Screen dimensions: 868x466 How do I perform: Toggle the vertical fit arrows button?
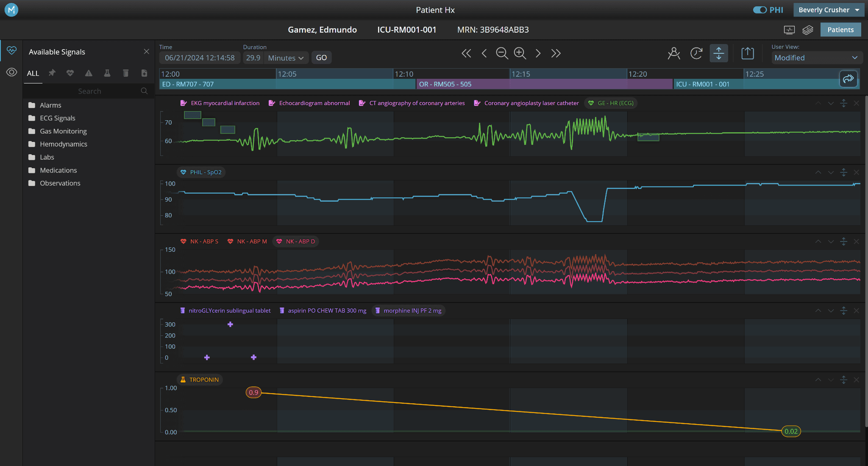[719, 53]
